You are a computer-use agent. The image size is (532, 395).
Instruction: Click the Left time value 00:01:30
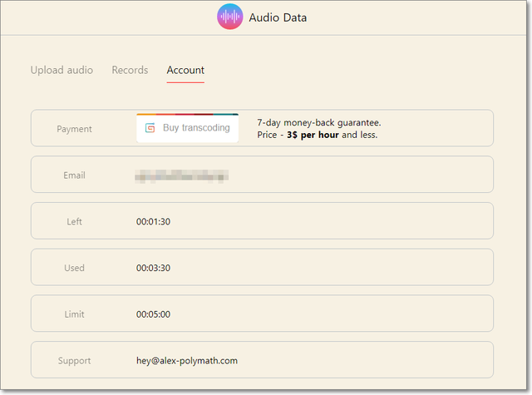[154, 222]
